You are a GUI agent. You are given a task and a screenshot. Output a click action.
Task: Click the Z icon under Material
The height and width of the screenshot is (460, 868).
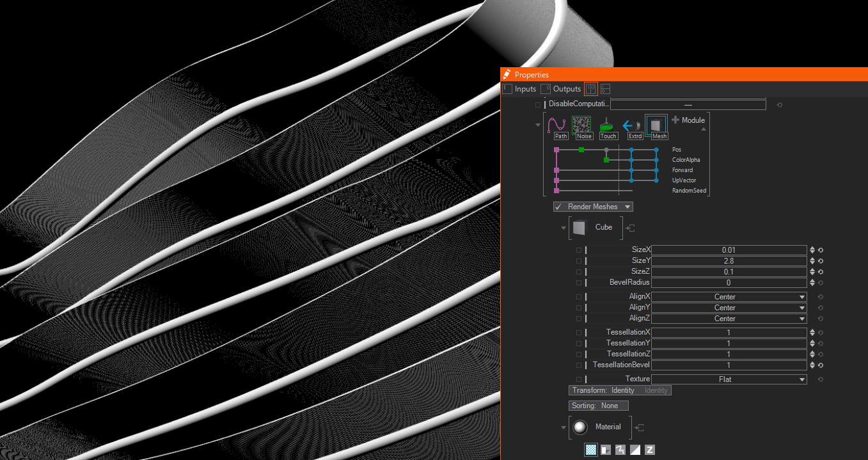[650, 450]
